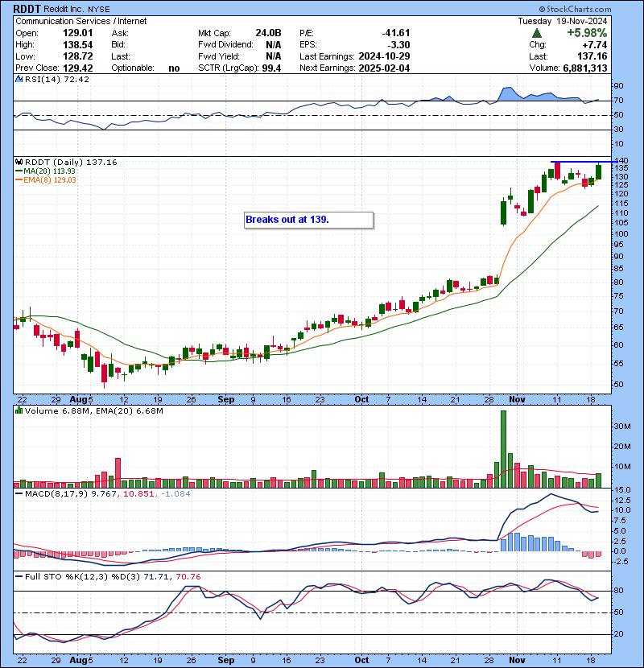
Task: Click the Last price 137.16 in header
Action: (593, 56)
